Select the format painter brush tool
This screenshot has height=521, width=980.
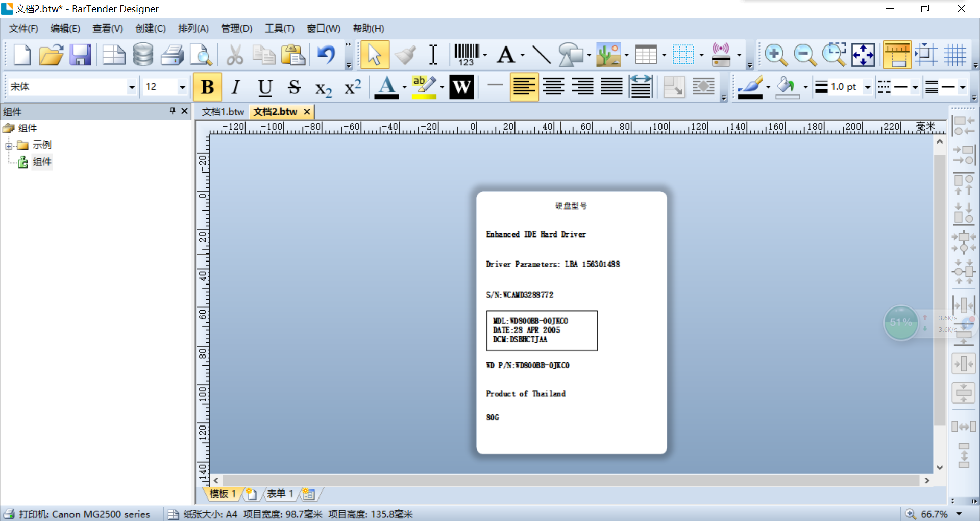[x=405, y=55]
